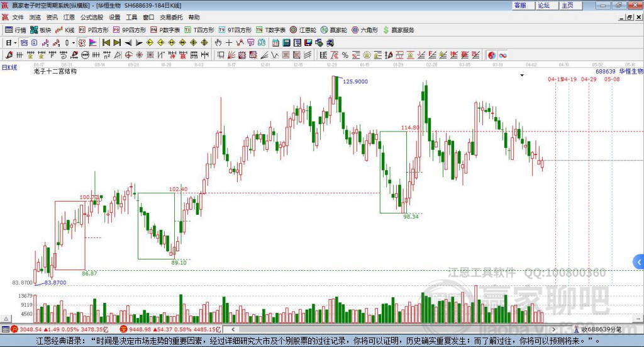Viewport: 644px width, 347px height.
Task: Open the T数字表 tool
Action: click(270, 30)
